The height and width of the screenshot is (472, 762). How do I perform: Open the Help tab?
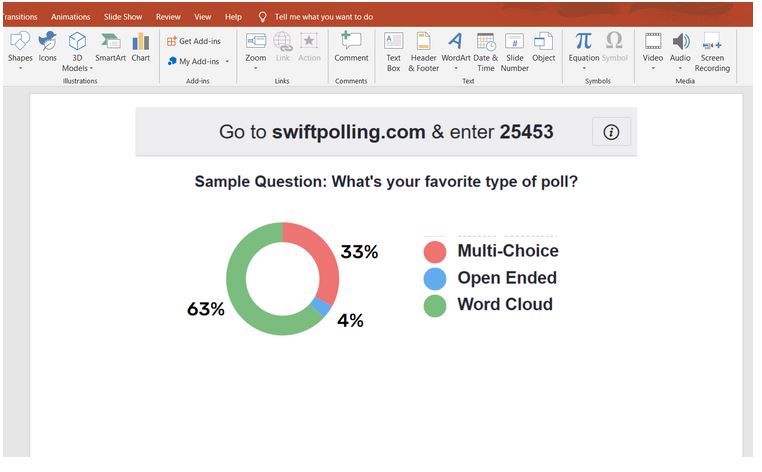(233, 17)
